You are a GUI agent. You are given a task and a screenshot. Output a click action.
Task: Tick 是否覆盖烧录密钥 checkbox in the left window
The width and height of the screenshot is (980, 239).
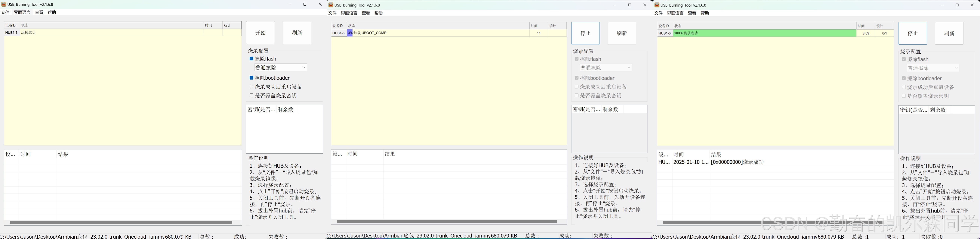coord(251,95)
